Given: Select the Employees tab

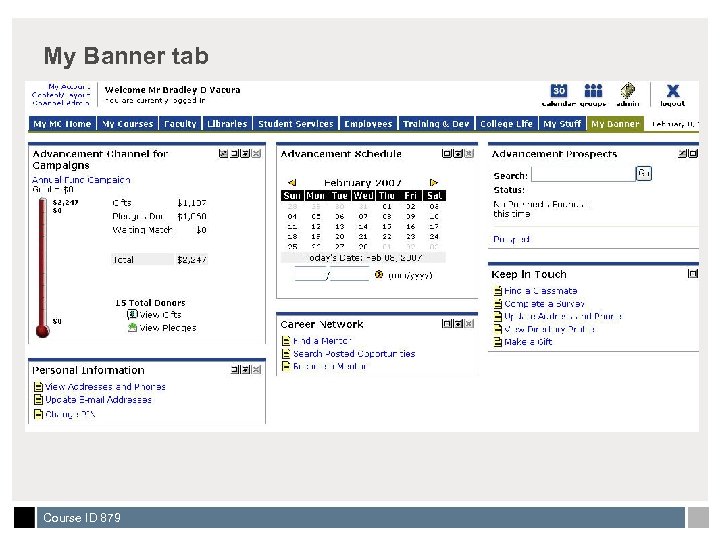Looking at the screenshot, I should [x=368, y=124].
